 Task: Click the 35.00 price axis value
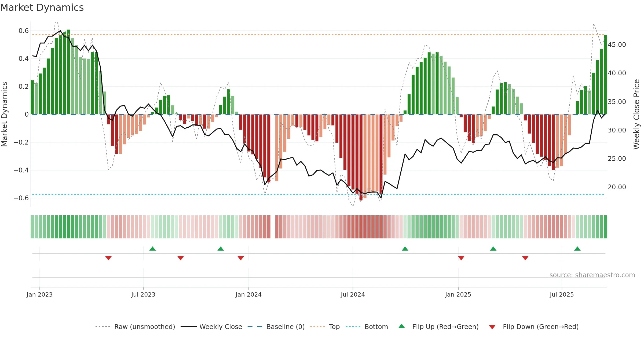click(617, 102)
